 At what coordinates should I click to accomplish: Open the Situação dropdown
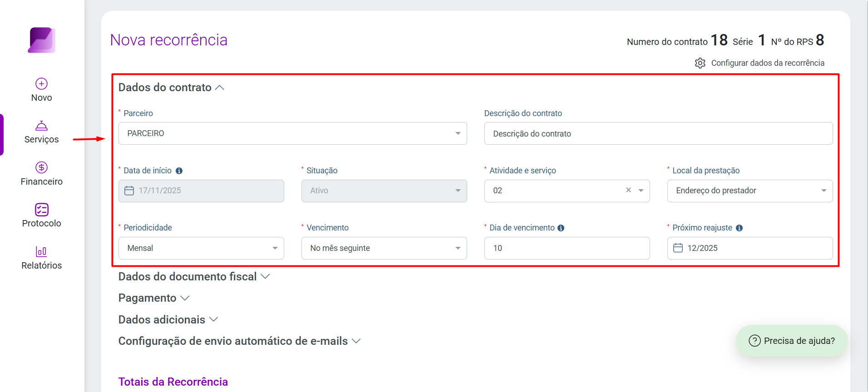(x=384, y=191)
